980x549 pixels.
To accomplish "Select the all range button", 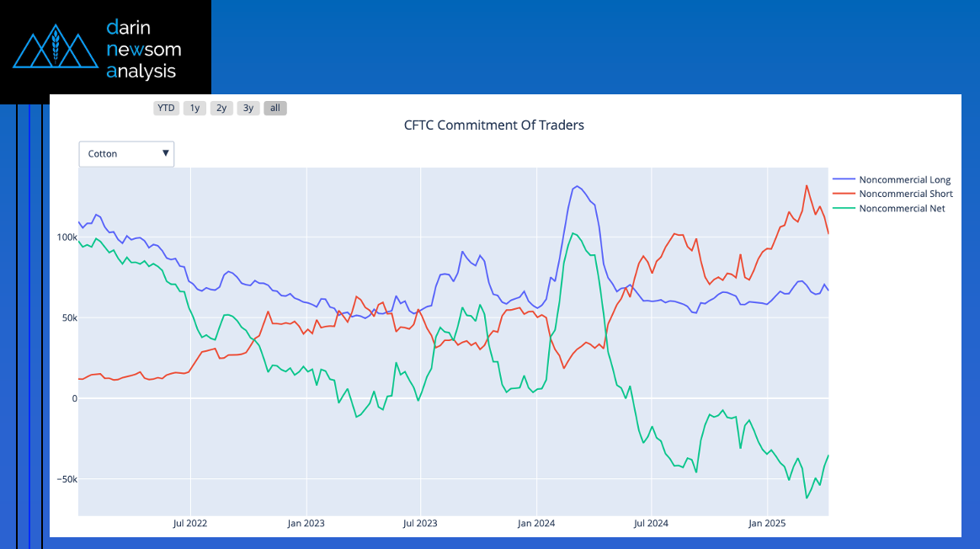I will 275,108.
